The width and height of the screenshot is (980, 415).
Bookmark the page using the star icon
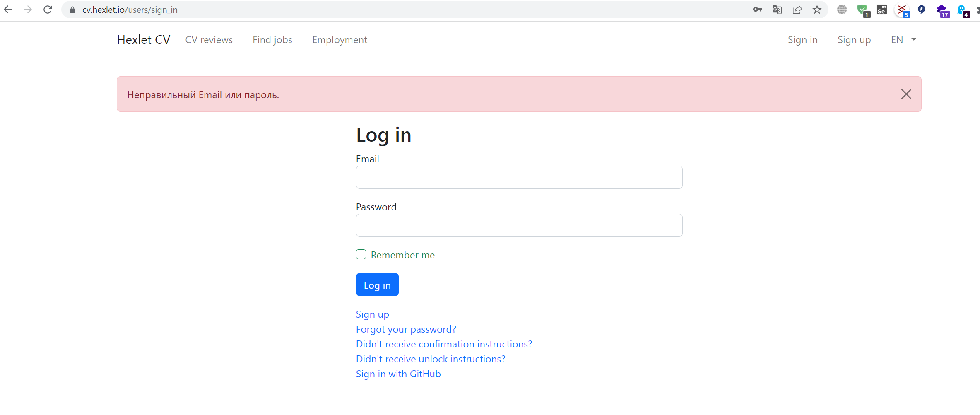816,10
